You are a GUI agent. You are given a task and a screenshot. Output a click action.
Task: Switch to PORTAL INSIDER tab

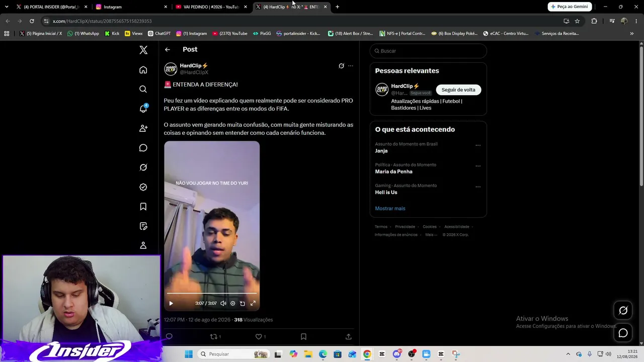[x=52, y=7]
